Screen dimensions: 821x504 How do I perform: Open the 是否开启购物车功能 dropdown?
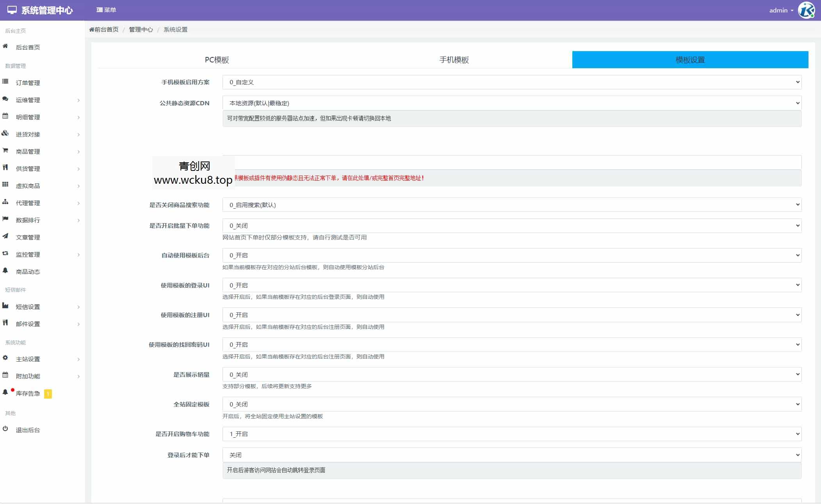pyautogui.click(x=511, y=434)
